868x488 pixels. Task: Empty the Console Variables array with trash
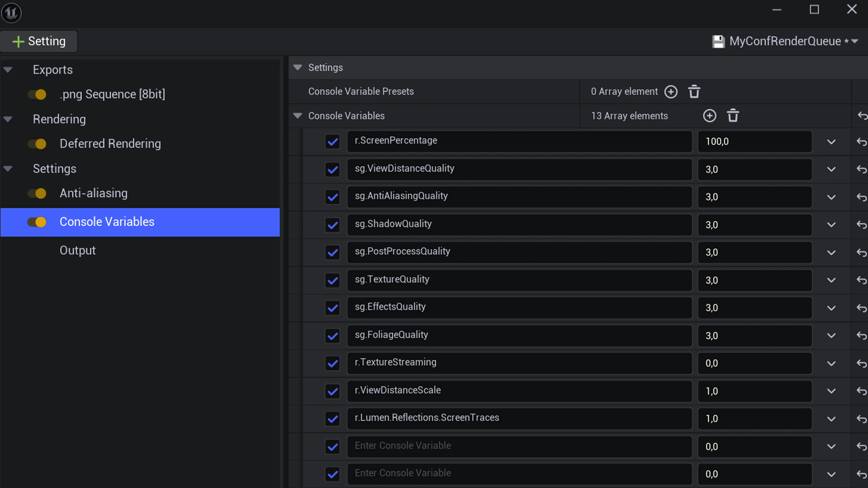[733, 116]
